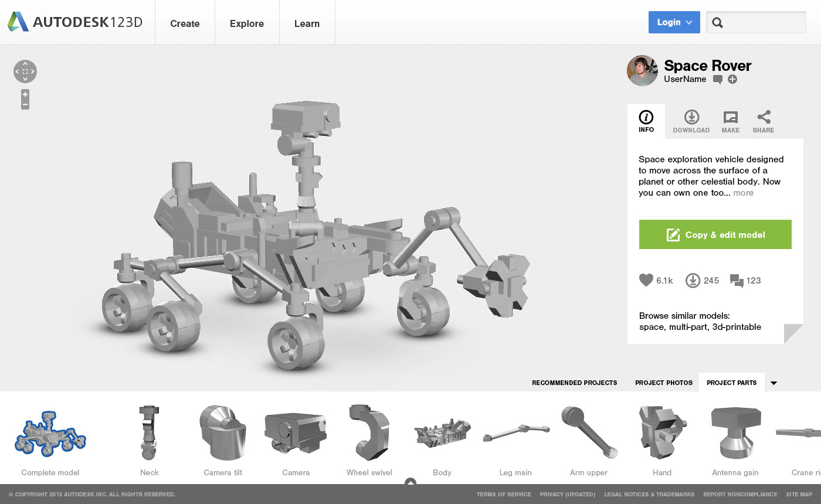Viewport: 821px width, 504px height.
Task: Click the folded page corner of info panel
Action: (793, 333)
